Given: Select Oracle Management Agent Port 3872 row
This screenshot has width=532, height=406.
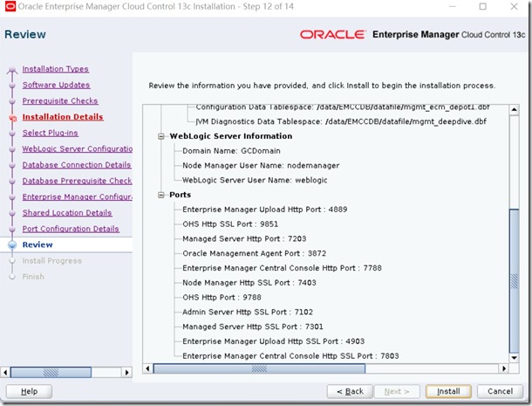Looking at the screenshot, I should [x=254, y=253].
